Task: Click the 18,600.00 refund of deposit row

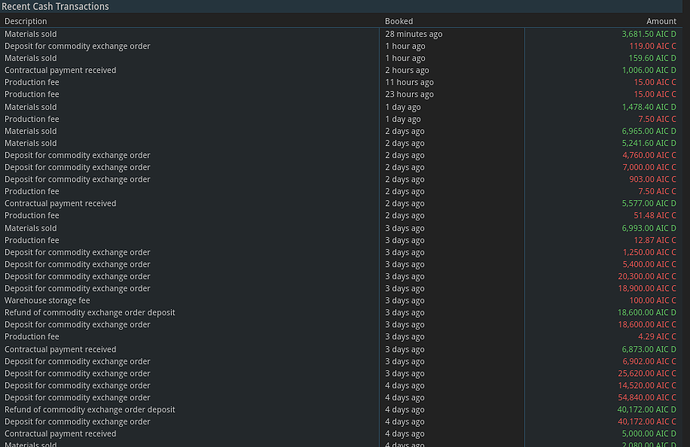Action: pyautogui.click(x=90, y=312)
